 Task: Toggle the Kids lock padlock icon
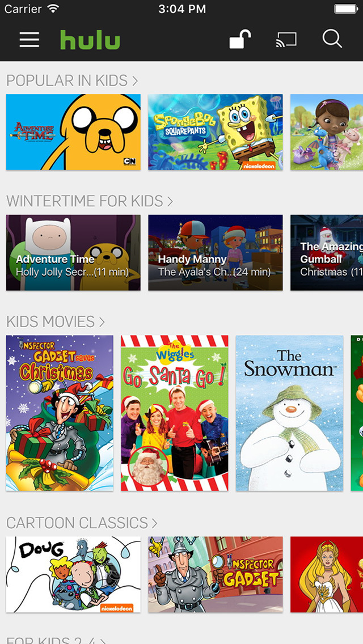(x=240, y=39)
